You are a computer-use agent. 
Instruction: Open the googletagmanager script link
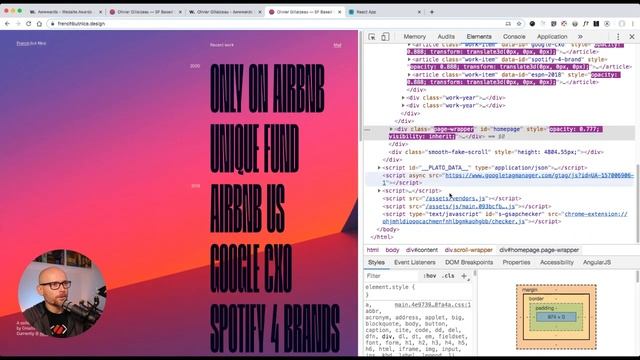pos(540,176)
